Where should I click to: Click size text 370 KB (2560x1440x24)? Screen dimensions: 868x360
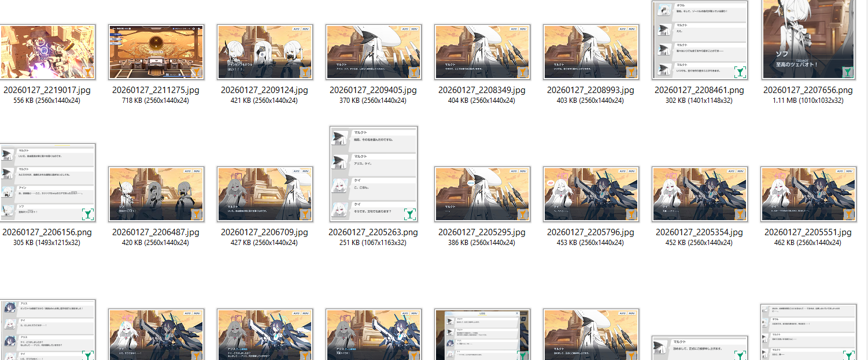click(x=373, y=101)
